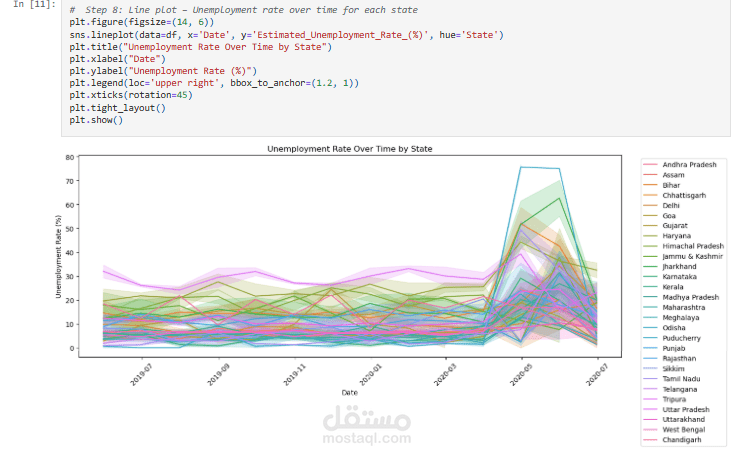Click the 30 y-axis tick label
Viewport: 735px width, 455px height.
pyautogui.click(x=70, y=277)
